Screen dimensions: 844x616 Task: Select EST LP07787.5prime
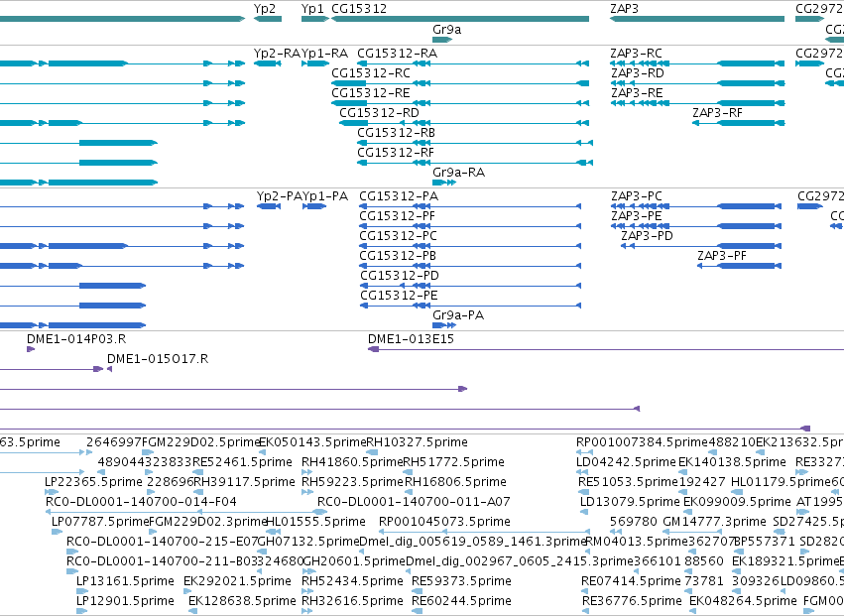(58, 532)
